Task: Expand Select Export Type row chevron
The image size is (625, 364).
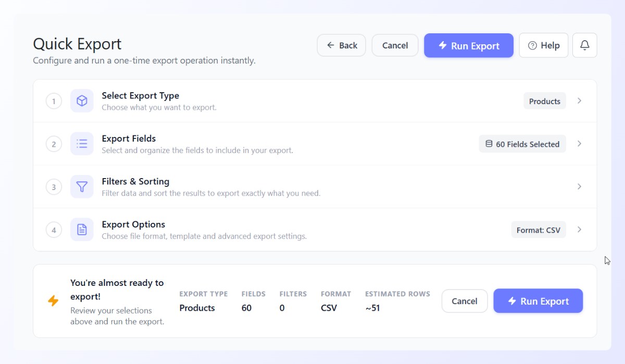Action: coord(579,101)
